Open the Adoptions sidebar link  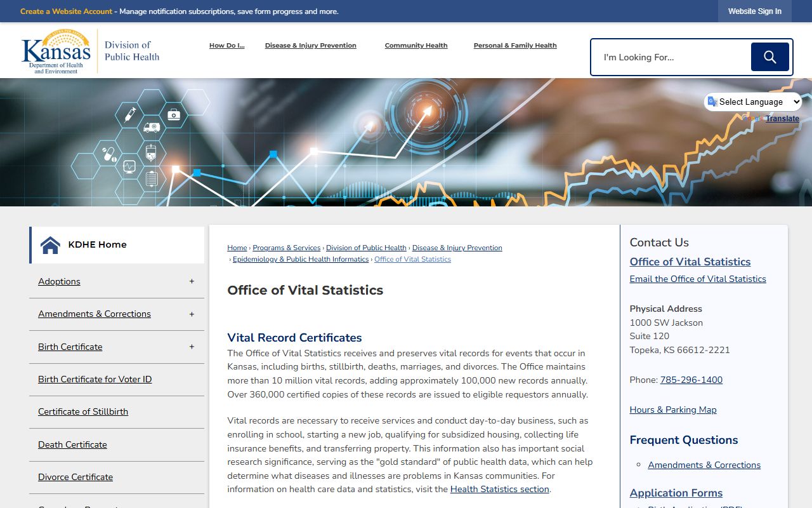click(x=59, y=281)
